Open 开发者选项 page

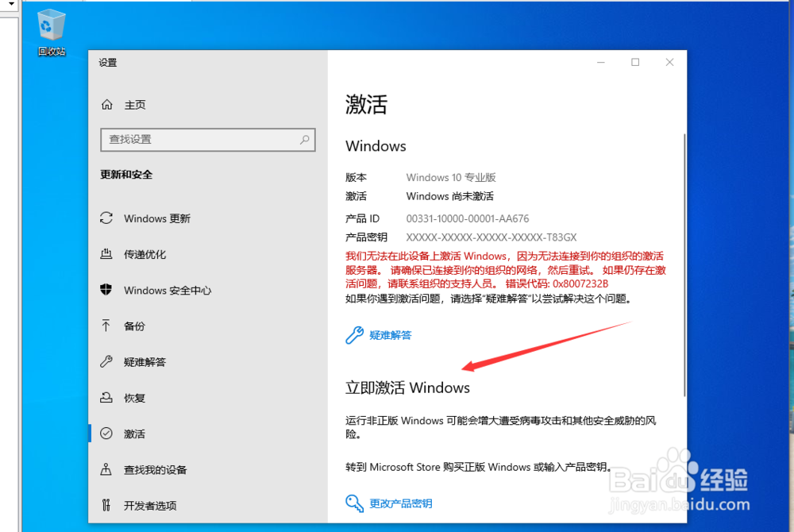(x=150, y=505)
